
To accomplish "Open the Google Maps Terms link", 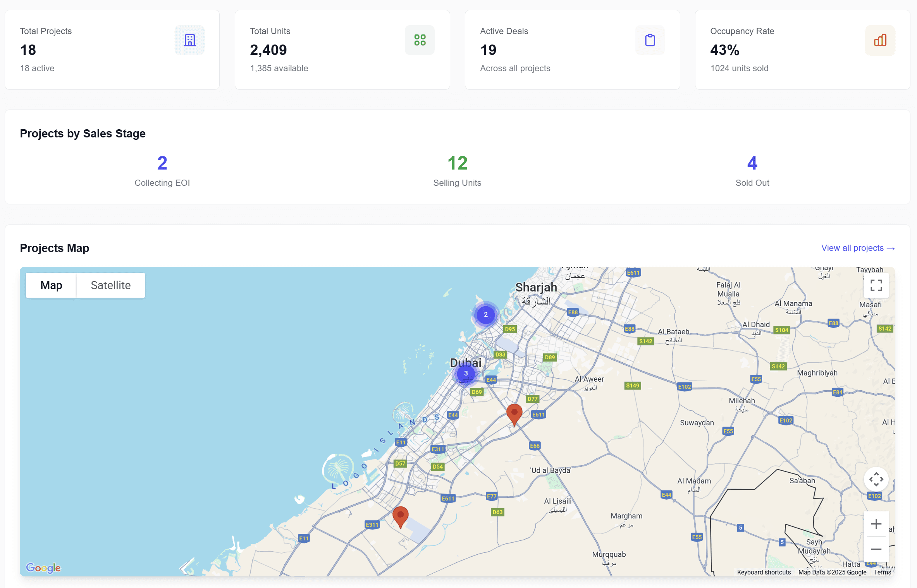I will click(882, 572).
